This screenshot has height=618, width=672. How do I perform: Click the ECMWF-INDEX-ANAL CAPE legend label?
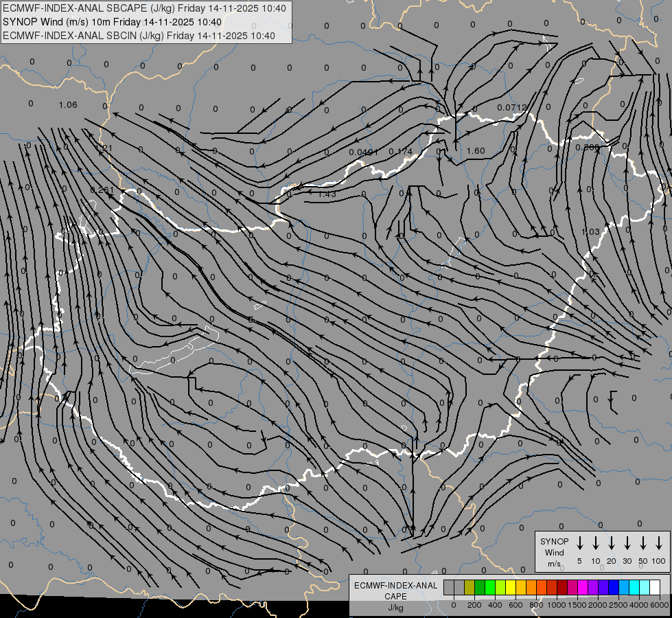click(x=395, y=591)
